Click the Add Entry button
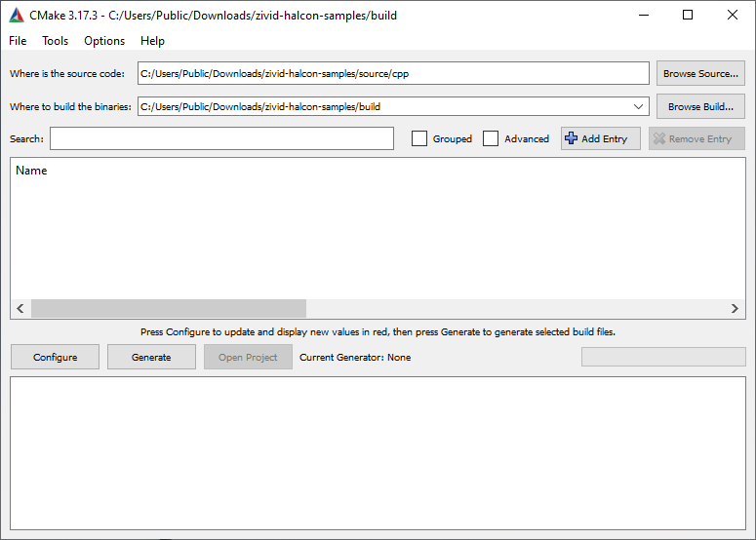 pos(601,138)
